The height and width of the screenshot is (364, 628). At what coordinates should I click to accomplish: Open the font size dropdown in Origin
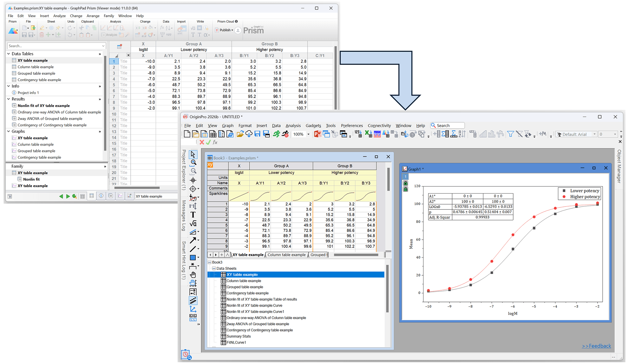(615, 134)
